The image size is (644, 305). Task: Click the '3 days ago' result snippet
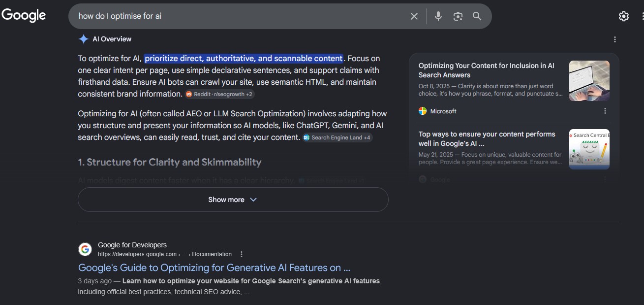pyautogui.click(x=230, y=286)
